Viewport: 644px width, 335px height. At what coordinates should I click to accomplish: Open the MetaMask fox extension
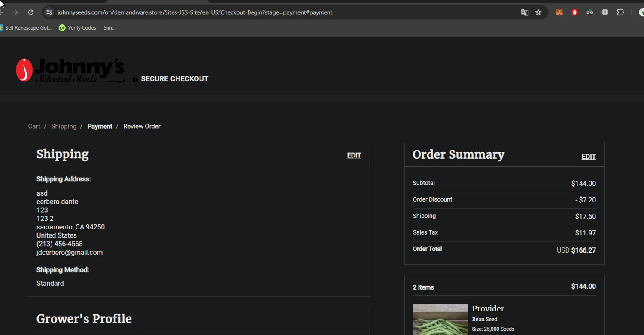coord(559,12)
